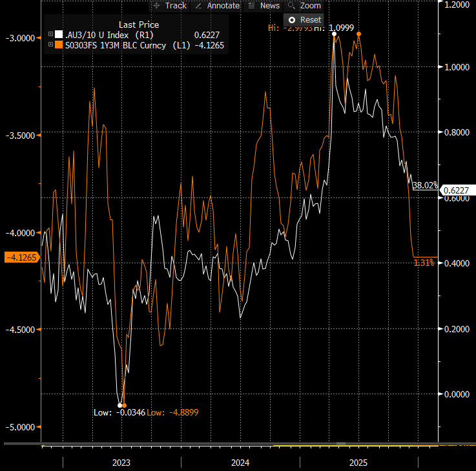Click the Annotate toolbar label
The width and height of the screenshot is (476, 471).
coord(223,5)
